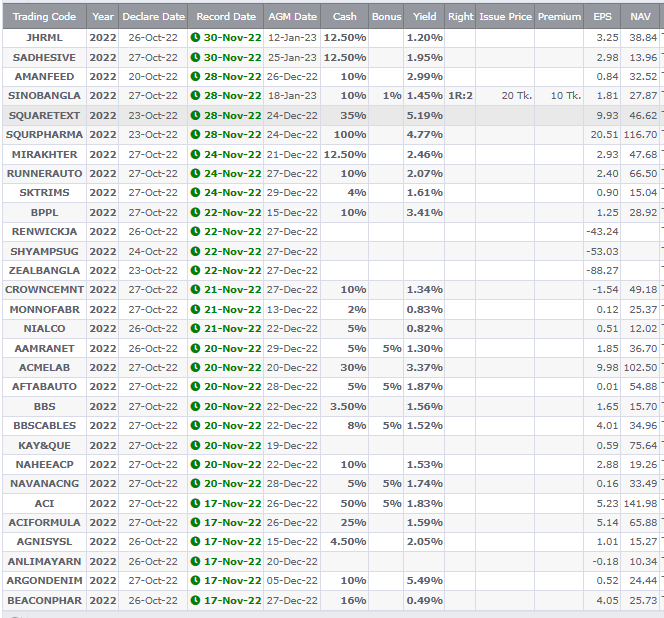The image size is (664, 618).
Task: Open the ACMELAB trading code
Action: click(x=44, y=367)
